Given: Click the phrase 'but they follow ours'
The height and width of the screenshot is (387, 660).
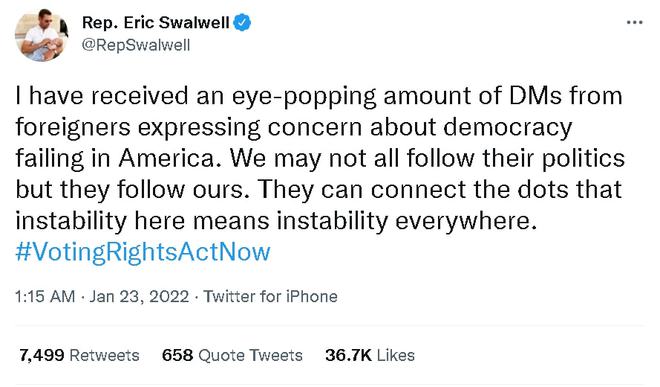Looking at the screenshot, I should (x=130, y=189).
